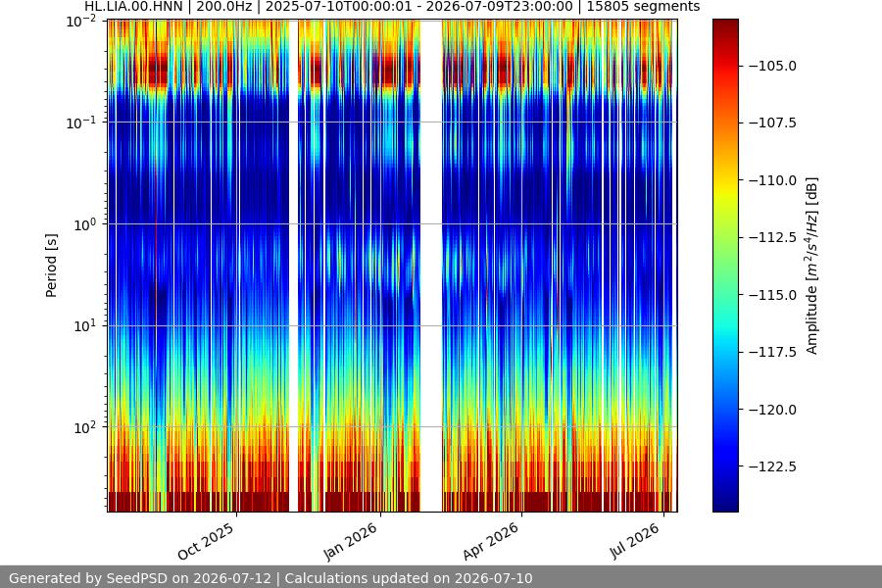The height and width of the screenshot is (588, 882).
Task: Click the −115.0 colorbar tick label
Action: pyautogui.click(x=773, y=295)
